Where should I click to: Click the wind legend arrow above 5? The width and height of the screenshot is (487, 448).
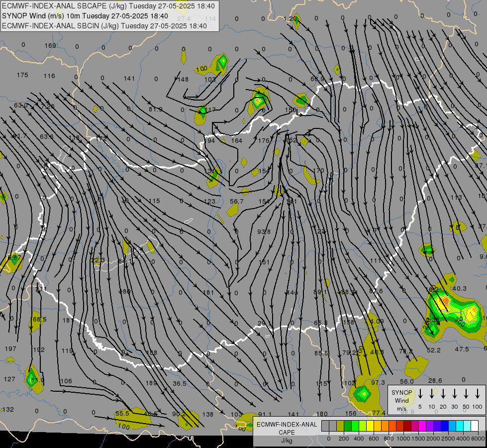(420, 394)
